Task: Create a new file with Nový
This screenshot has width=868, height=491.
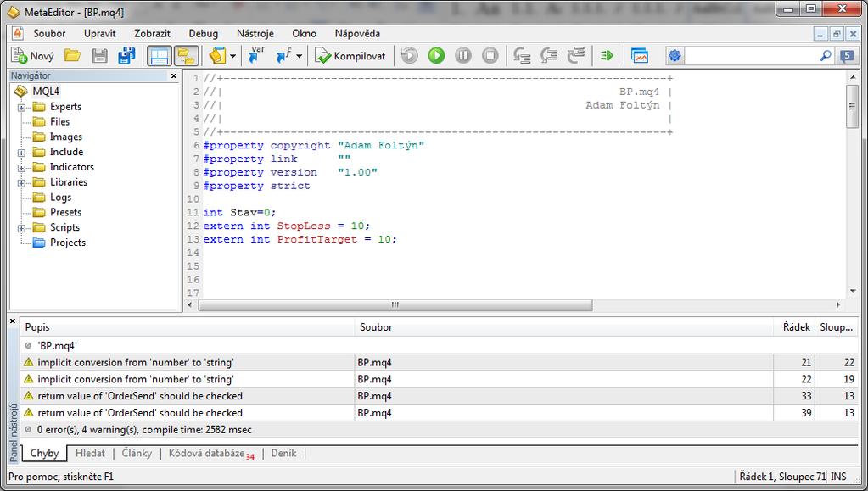Action: coord(32,55)
